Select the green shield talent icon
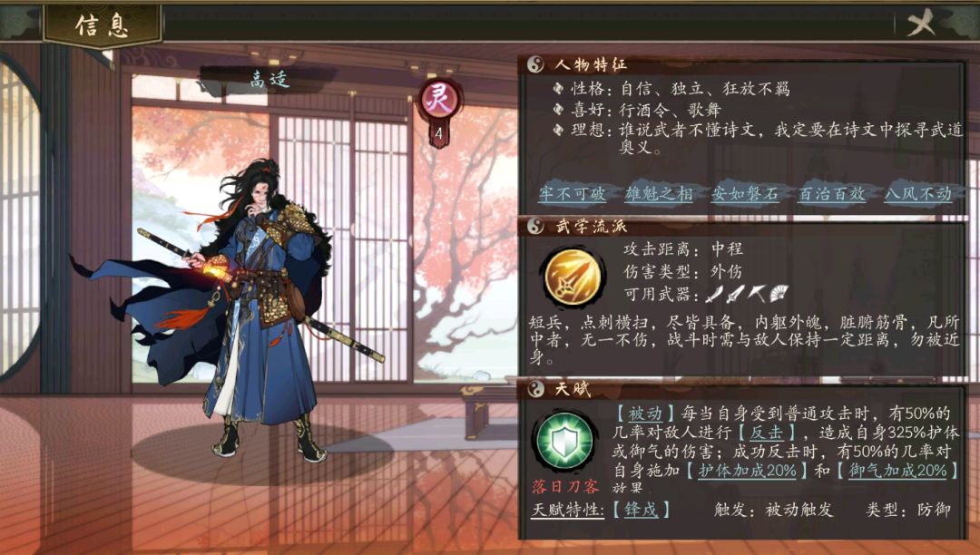The image size is (980, 555). click(x=564, y=440)
